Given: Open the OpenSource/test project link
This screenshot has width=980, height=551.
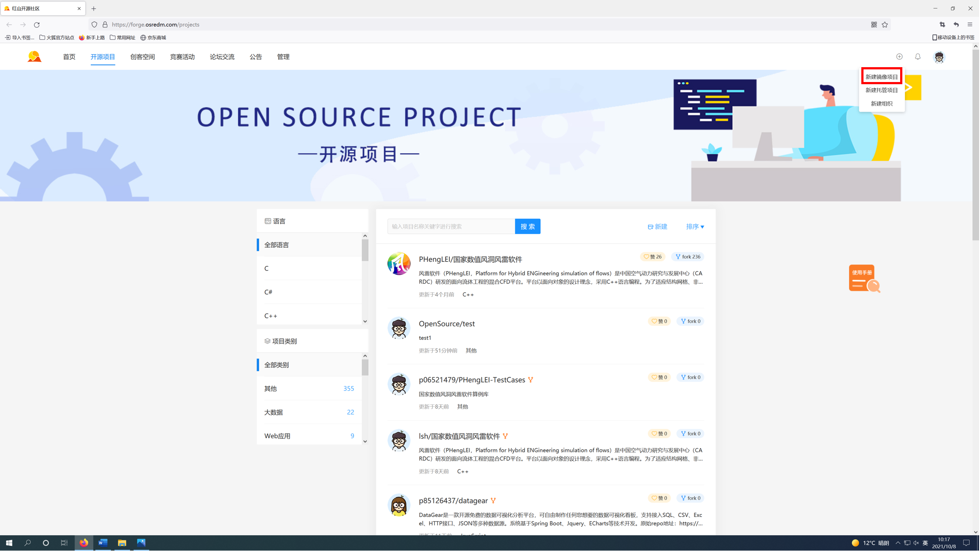Looking at the screenshot, I should coord(447,324).
